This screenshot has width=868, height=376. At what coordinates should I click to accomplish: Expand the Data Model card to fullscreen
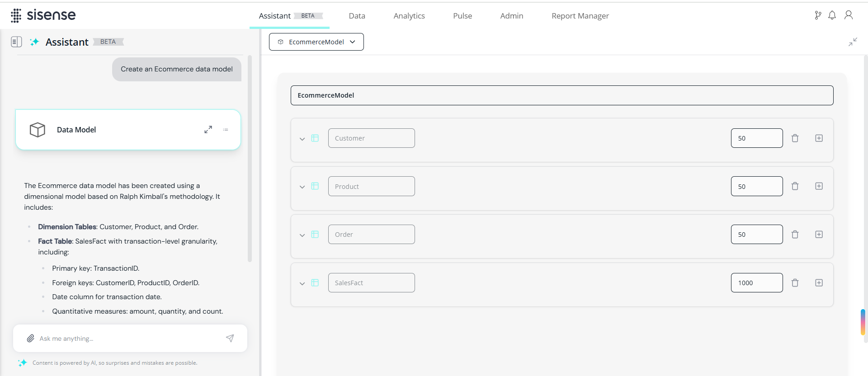pyautogui.click(x=208, y=130)
